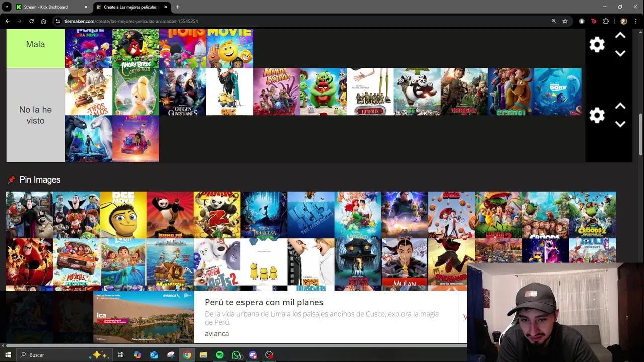This screenshot has width=644, height=362.
Task: Open Chrome three-dot menu
Action: tap(636, 21)
